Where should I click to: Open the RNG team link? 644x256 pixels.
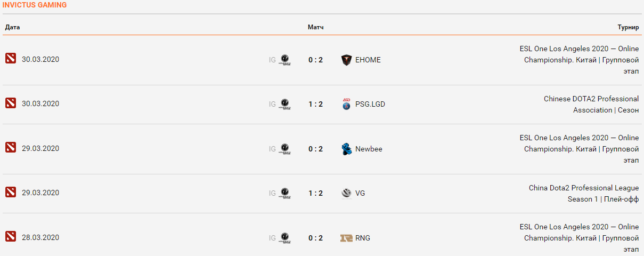click(x=363, y=238)
